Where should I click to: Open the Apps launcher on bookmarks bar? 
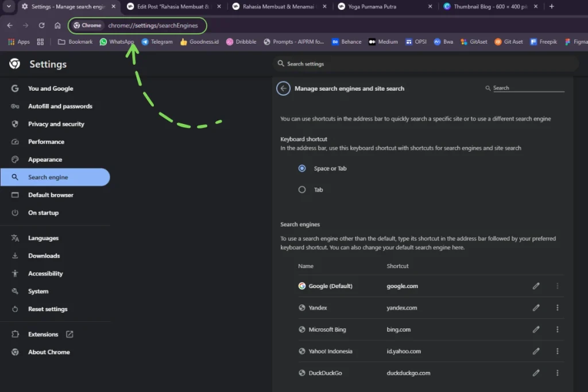17,41
